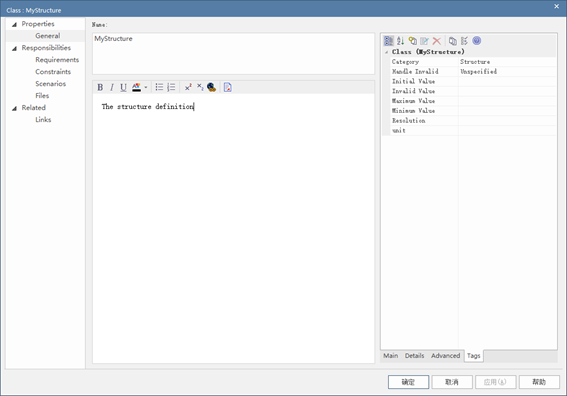Open the Constraints page
This screenshot has width=567, height=396.
pos(53,72)
